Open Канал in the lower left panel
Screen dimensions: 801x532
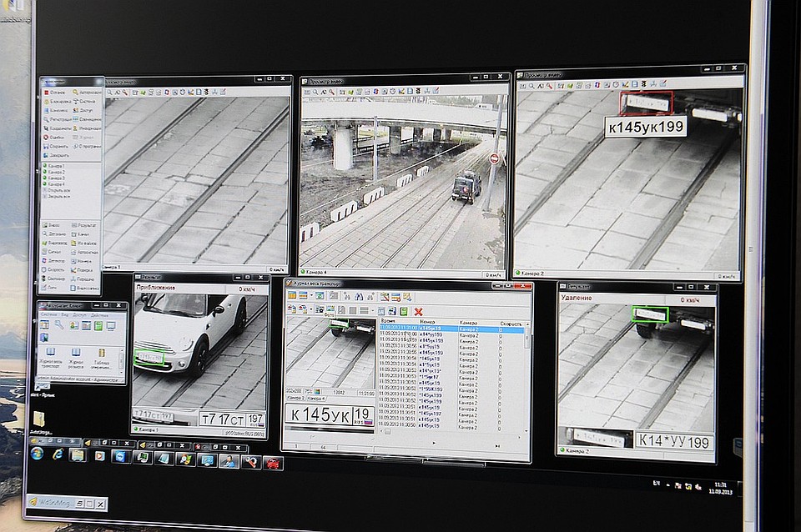click(80, 234)
